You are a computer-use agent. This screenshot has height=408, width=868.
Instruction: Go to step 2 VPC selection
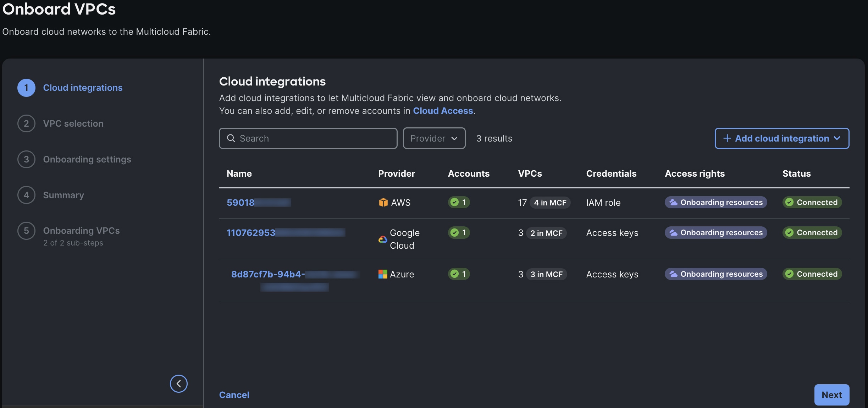60,123
